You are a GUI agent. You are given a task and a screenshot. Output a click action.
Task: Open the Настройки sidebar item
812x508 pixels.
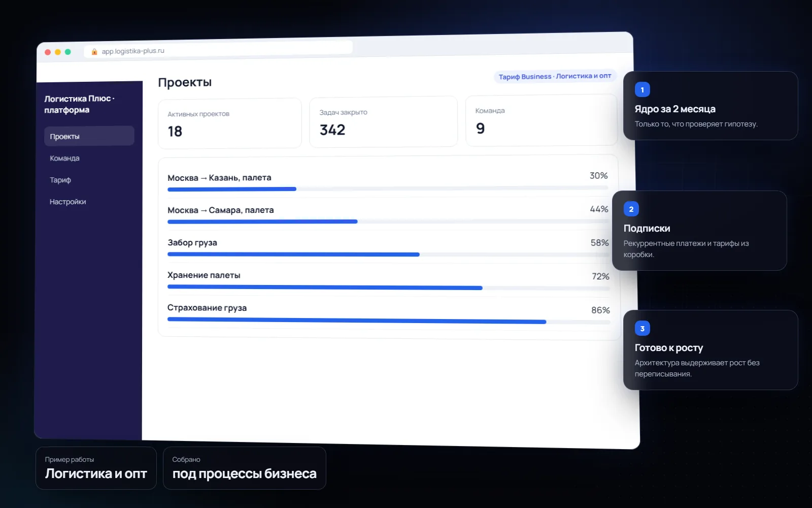(67, 202)
